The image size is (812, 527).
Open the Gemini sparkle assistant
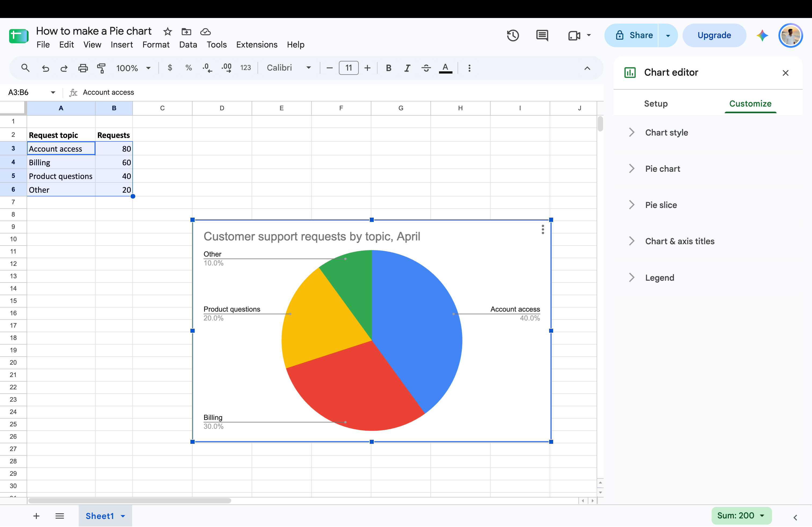762,35
